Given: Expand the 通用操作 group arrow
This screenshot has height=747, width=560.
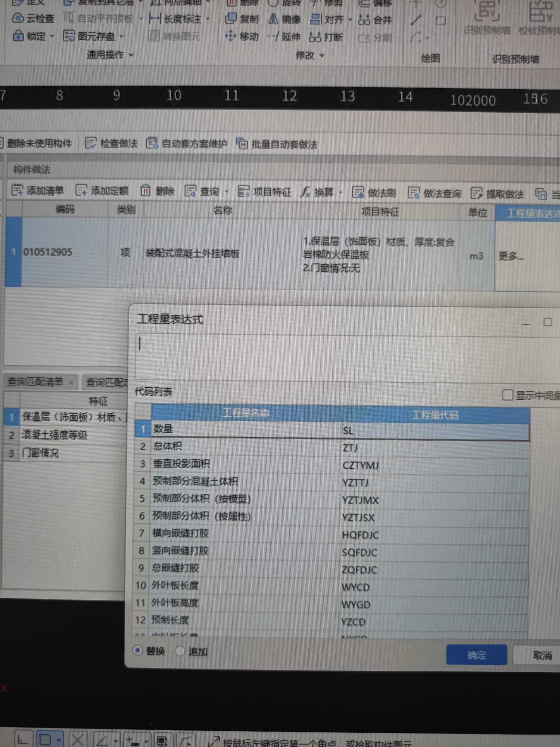Looking at the screenshot, I should coord(131,55).
